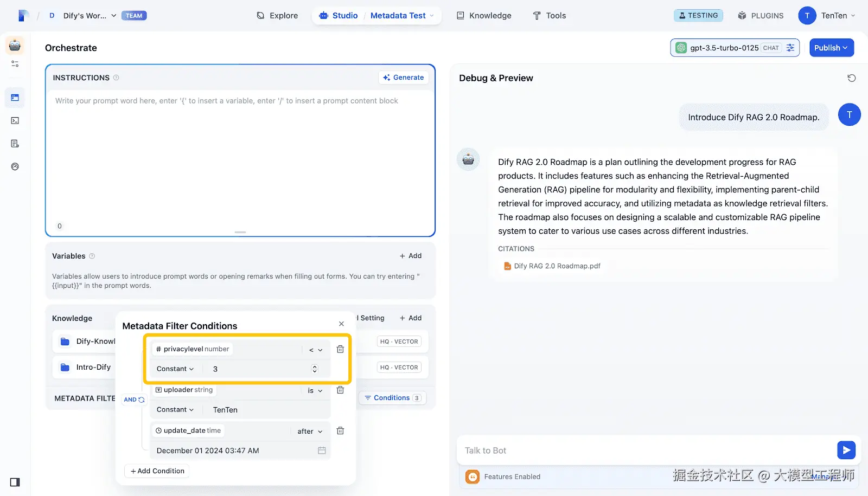Click the uploader value field showing TenTen

point(267,410)
